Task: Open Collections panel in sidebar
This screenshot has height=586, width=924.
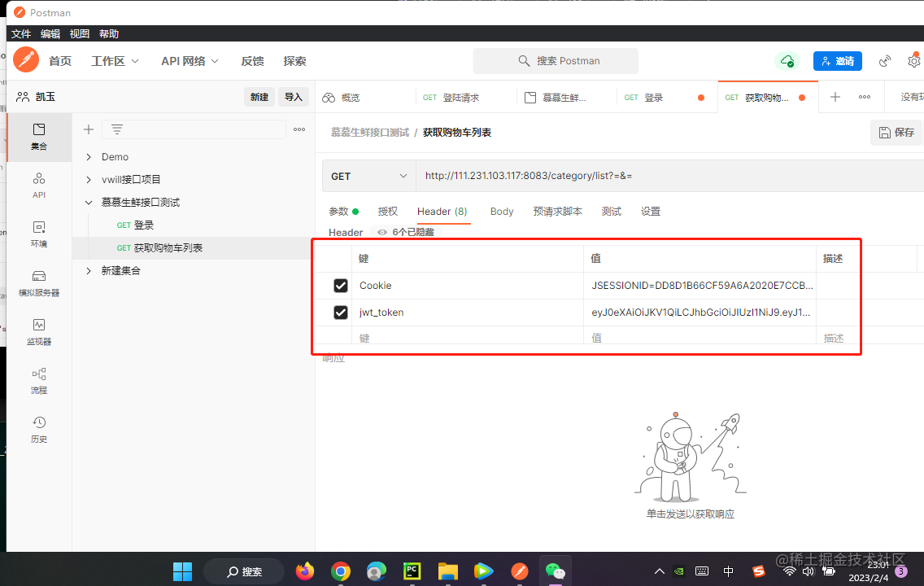Action: [39, 137]
